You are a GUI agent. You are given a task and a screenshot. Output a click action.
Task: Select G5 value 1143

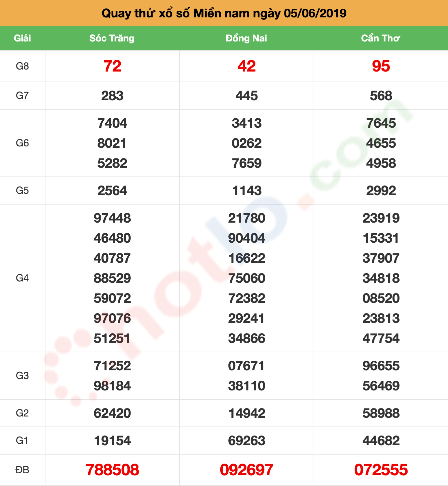[x=247, y=191]
